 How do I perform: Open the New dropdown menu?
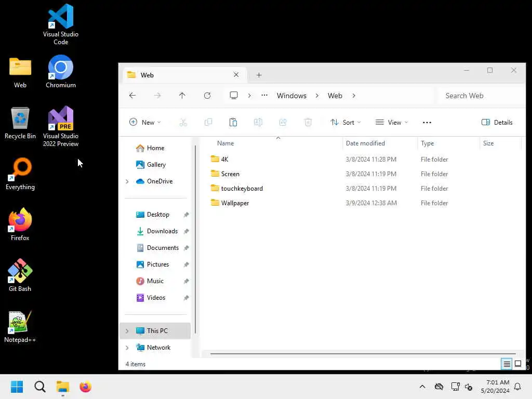point(145,123)
